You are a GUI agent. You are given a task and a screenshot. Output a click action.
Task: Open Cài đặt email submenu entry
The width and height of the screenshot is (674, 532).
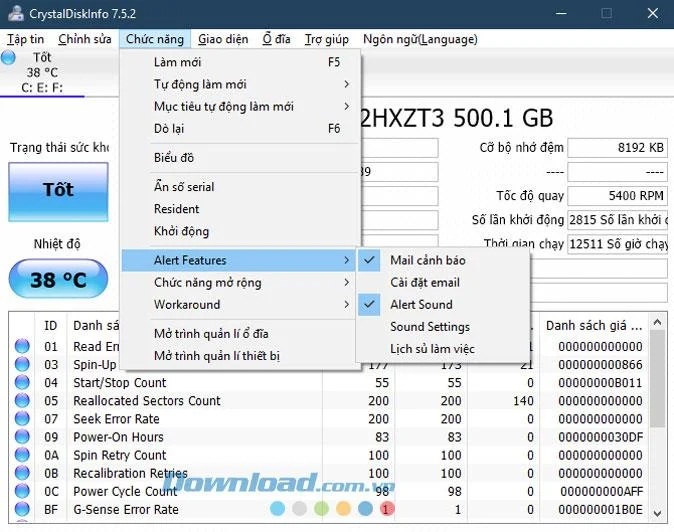(x=443, y=282)
